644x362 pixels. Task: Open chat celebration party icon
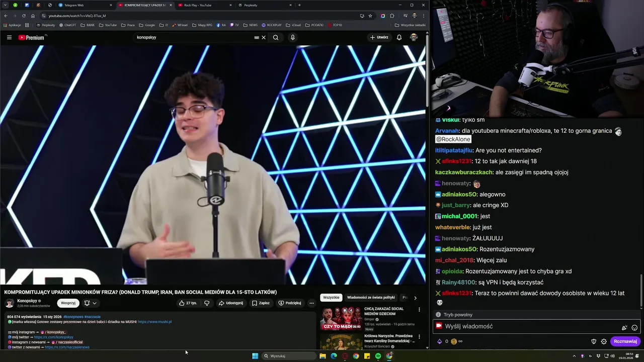pos(624,327)
